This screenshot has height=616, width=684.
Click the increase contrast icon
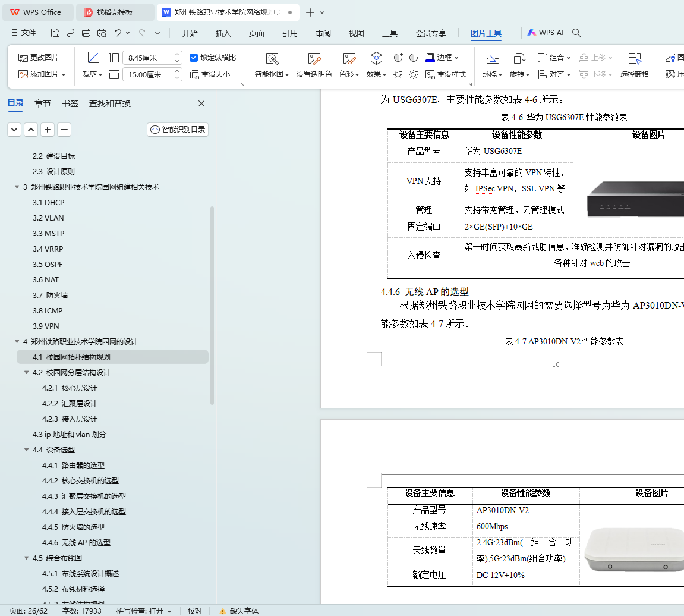pyautogui.click(x=398, y=58)
